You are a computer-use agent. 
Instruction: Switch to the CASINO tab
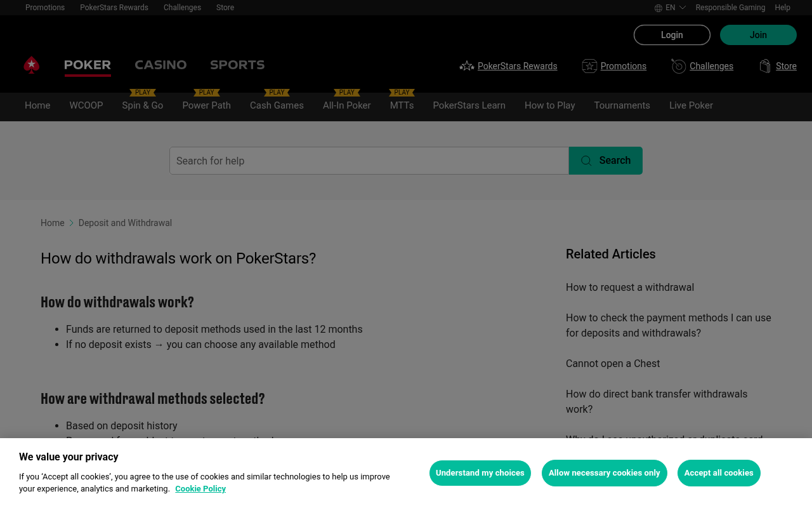pyautogui.click(x=160, y=65)
